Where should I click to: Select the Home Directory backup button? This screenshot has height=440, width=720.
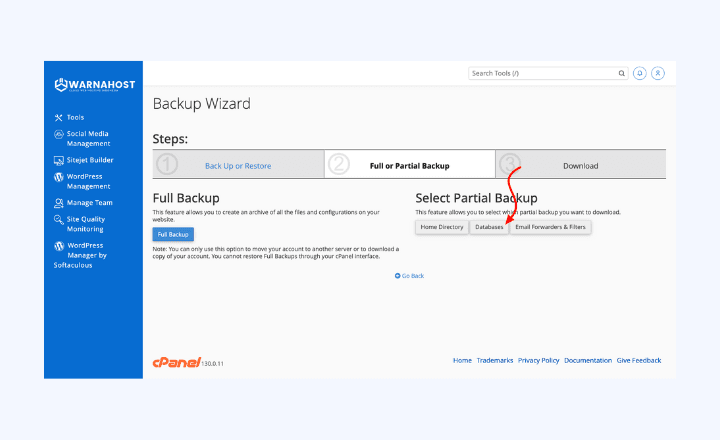[x=441, y=227]
